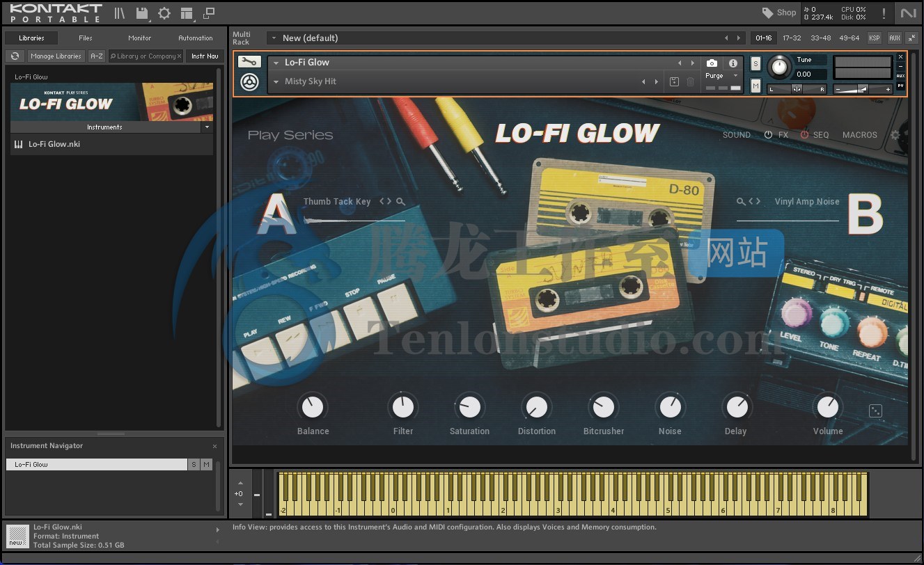Toggle the KSP multi script button

pyautogui.click(x=875, y=38)
